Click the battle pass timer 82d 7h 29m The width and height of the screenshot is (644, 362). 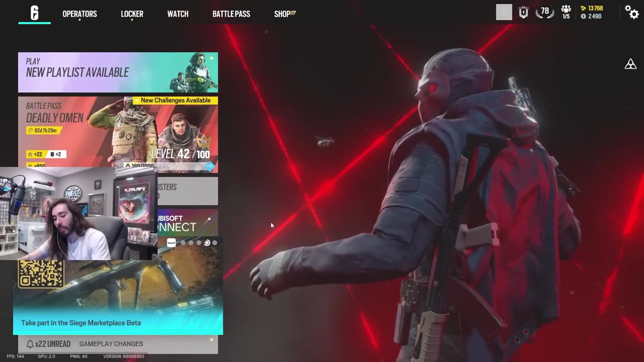point(44,130)
